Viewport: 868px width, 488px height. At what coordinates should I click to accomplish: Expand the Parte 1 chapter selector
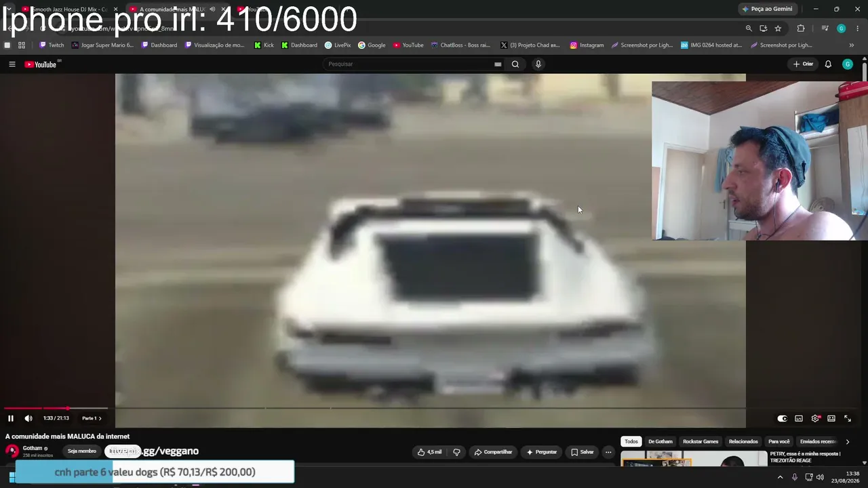coord(92,418)
